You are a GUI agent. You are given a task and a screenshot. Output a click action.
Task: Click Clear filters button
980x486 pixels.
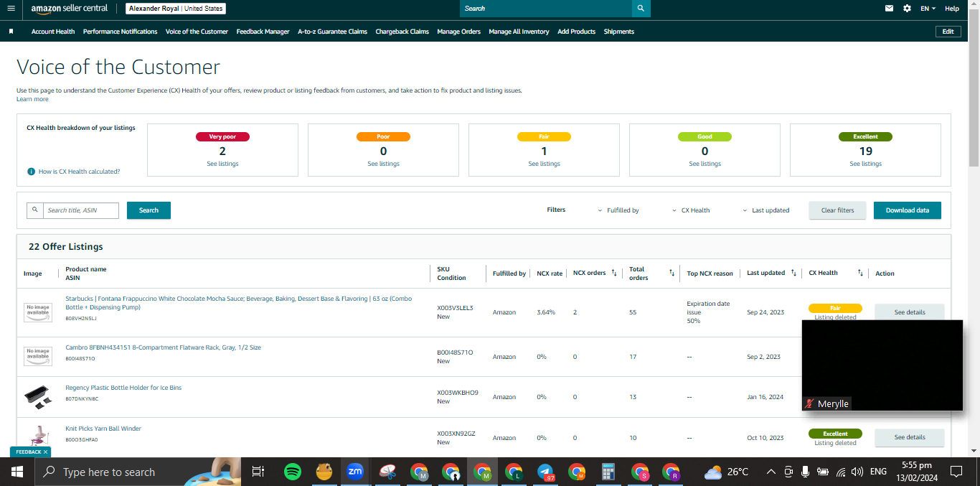click(x=837, y=210)
